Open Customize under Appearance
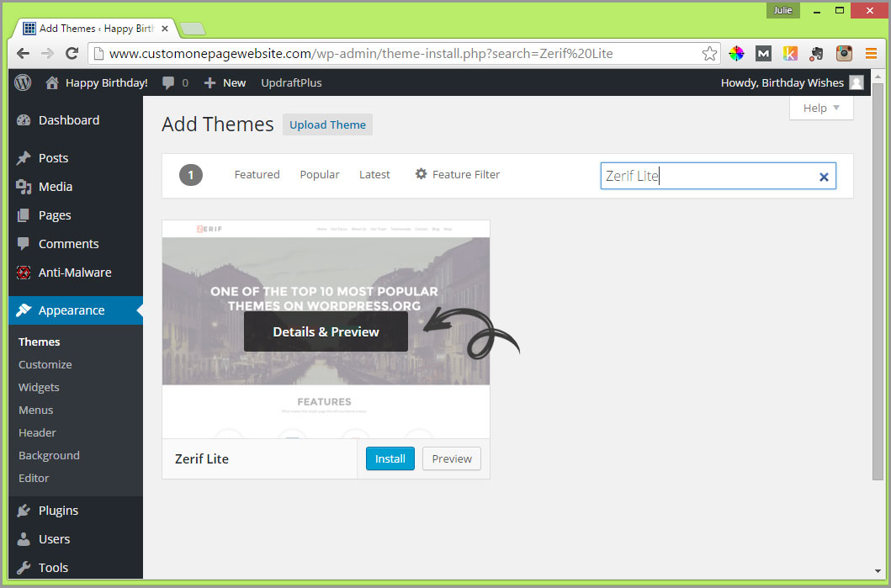 (45, 365)
